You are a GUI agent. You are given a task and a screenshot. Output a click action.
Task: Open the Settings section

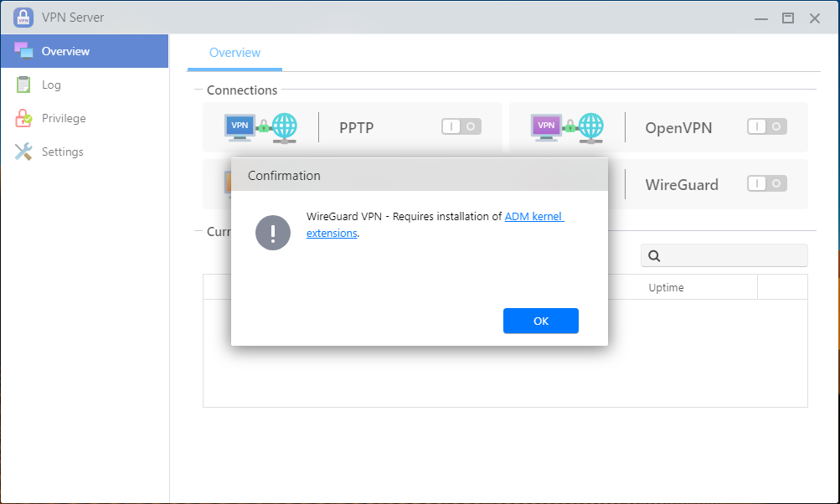tap(85, 152)
